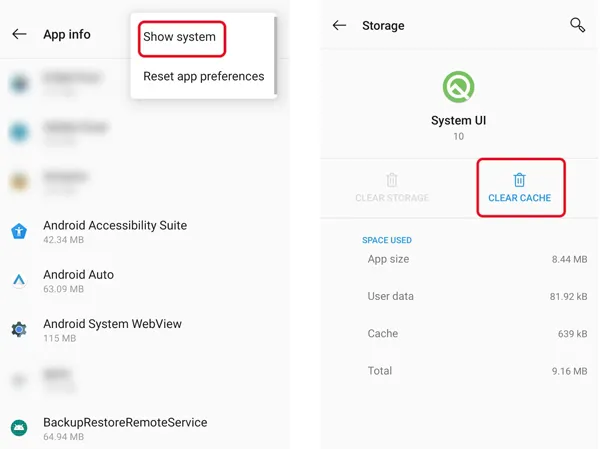Tap the System UI app icon
The height and width of the screenshot is (449, 600).
(x=458, y=87)
